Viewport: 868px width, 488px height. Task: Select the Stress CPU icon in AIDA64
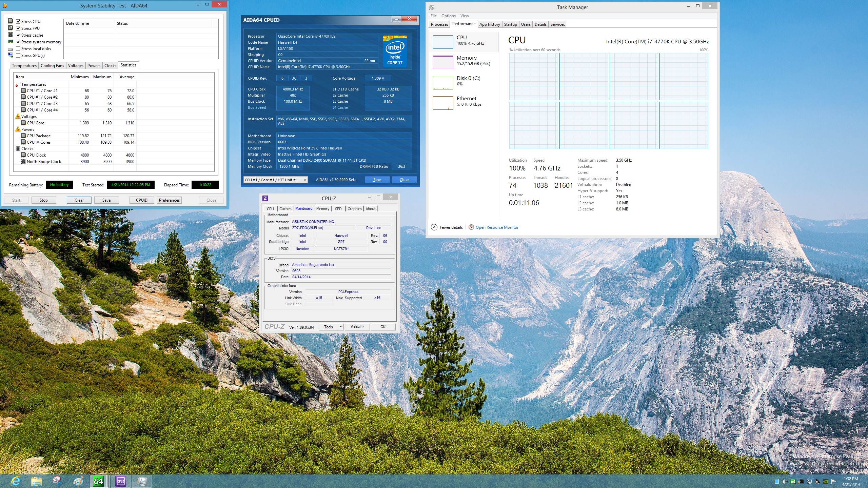tap(10, 21)
